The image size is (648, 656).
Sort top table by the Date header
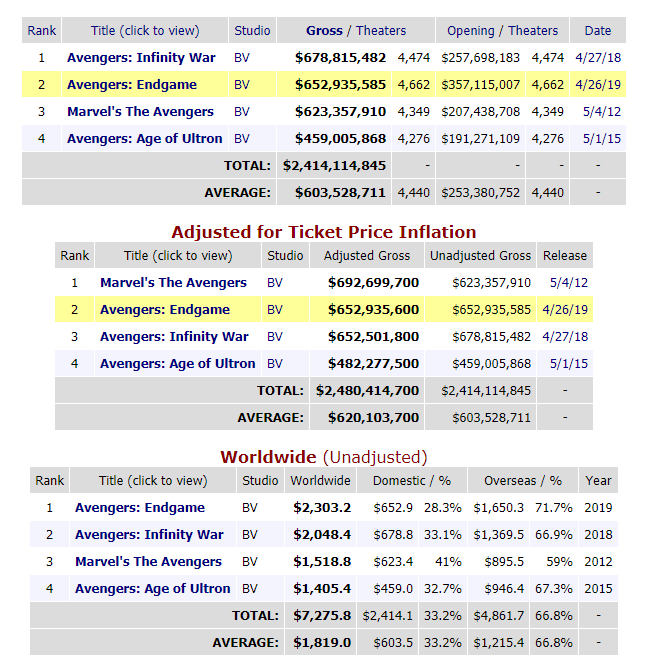[598, 31]
